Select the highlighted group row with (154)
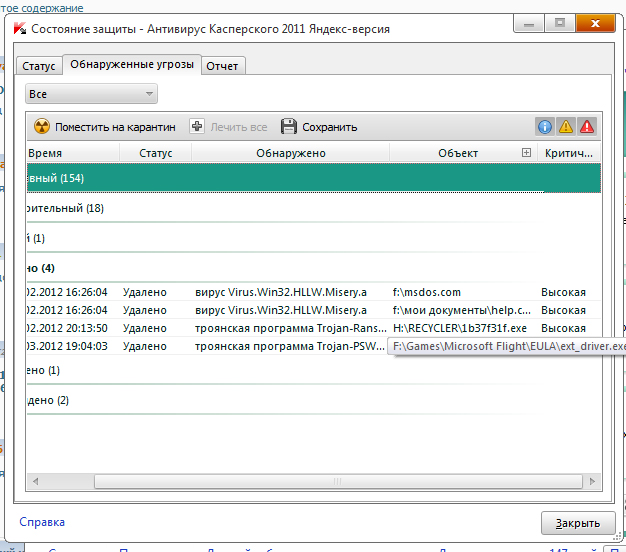 click(314, 178)
